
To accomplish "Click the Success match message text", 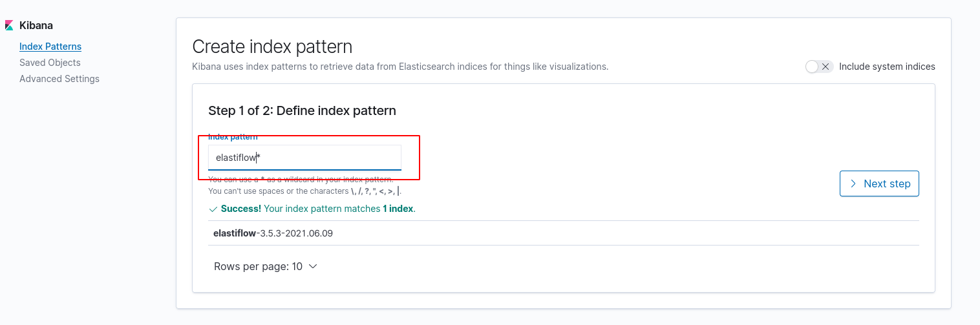I will (318, 209).
